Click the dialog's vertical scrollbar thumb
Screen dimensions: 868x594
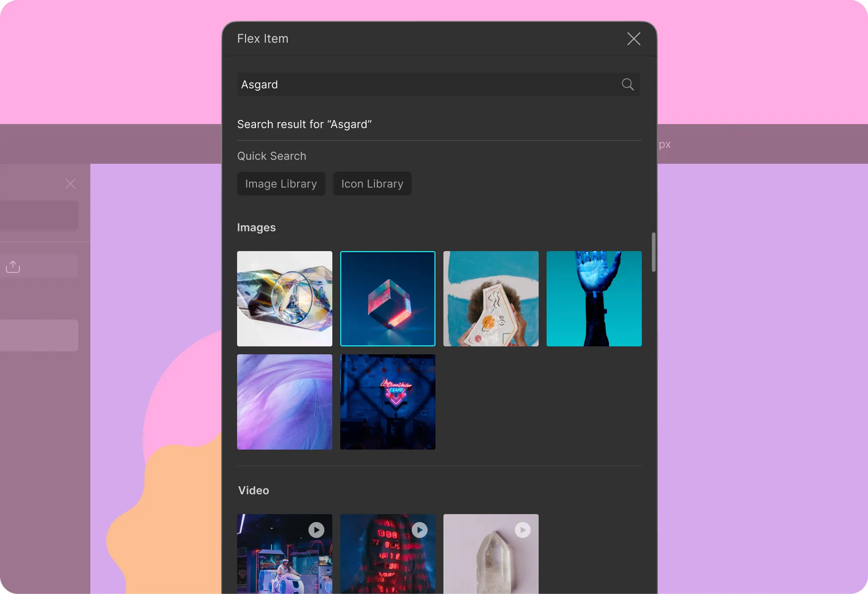pyautogui.click(x=654, y=252)
